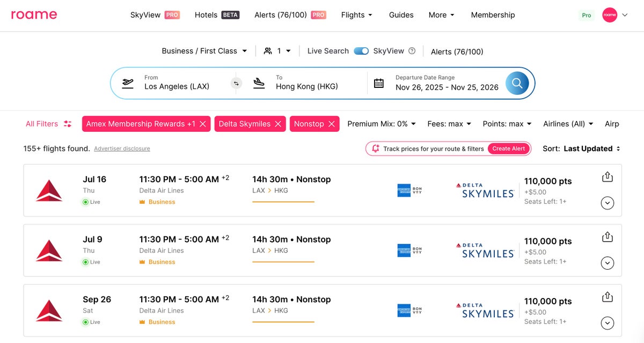Open the Advertiser disclosure link
644x343 pixels.
pos(122,148)
